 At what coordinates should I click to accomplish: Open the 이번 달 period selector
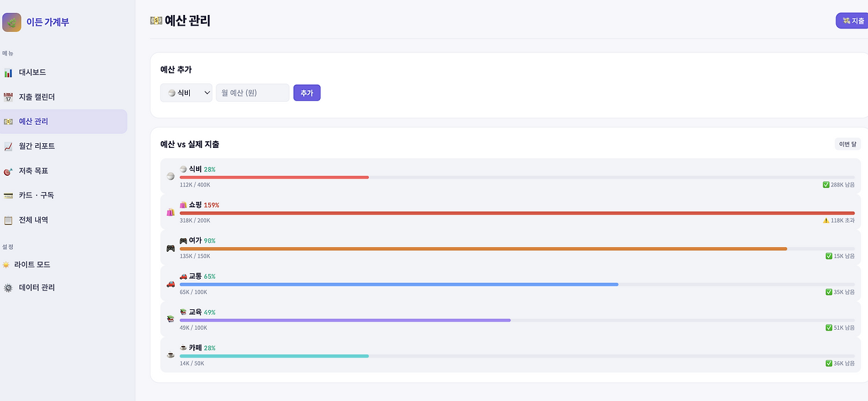click(x=848, y=144)
